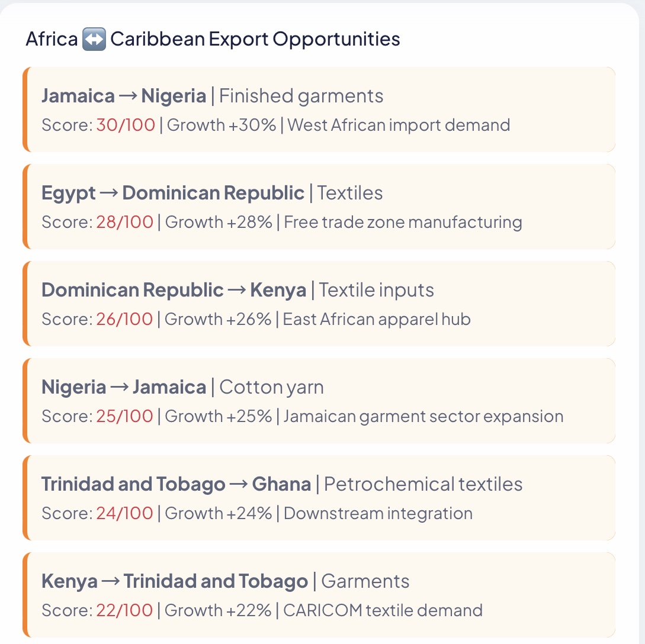Select the Egypt to Dominican Republic textiles card
Image resolution: width=645 pixels, height=644 pixels.
pos(319,207)
